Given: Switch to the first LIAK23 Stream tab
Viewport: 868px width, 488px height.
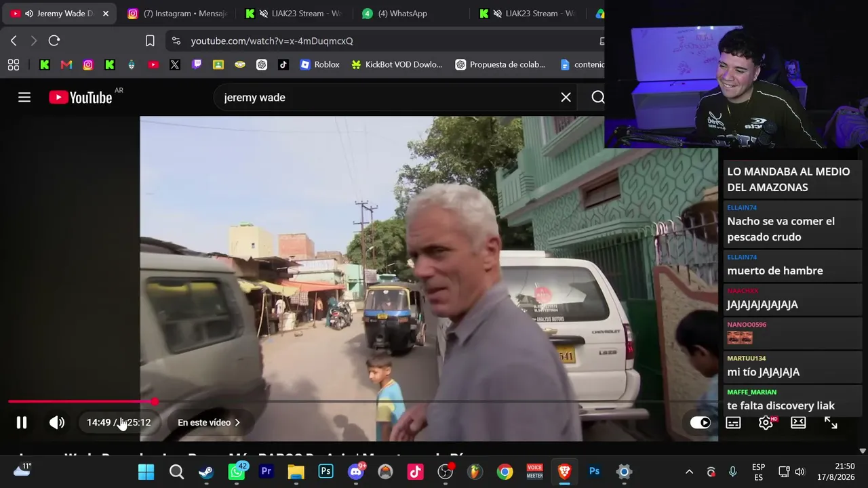Looking at the screenshot, I should tap(294, 14).
